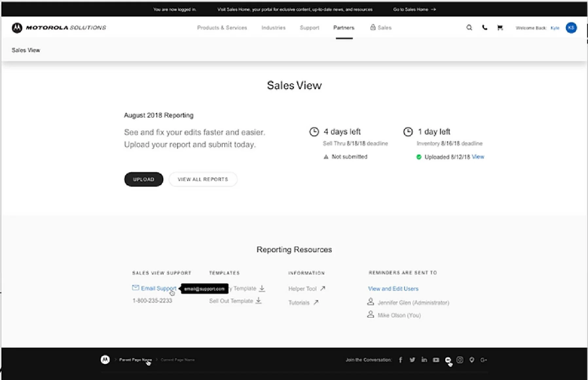Click the download icon beside Sell Out Template

click(x=258, y=300)
